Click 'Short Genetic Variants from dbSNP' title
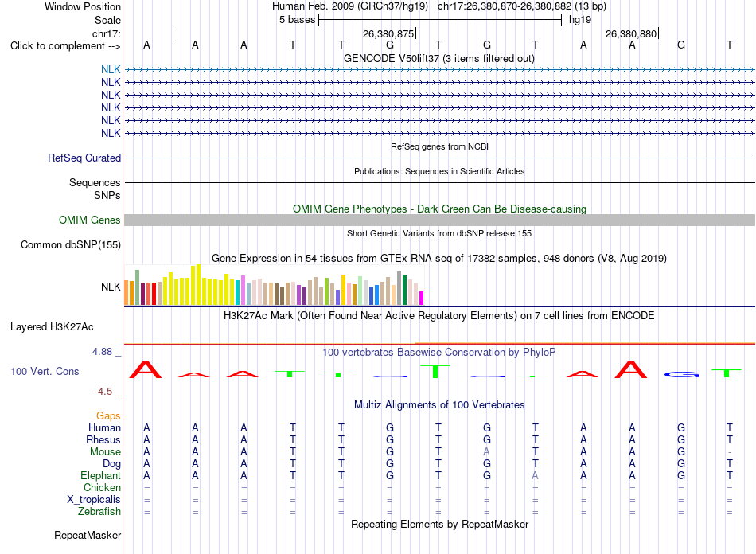 point(439,233)
